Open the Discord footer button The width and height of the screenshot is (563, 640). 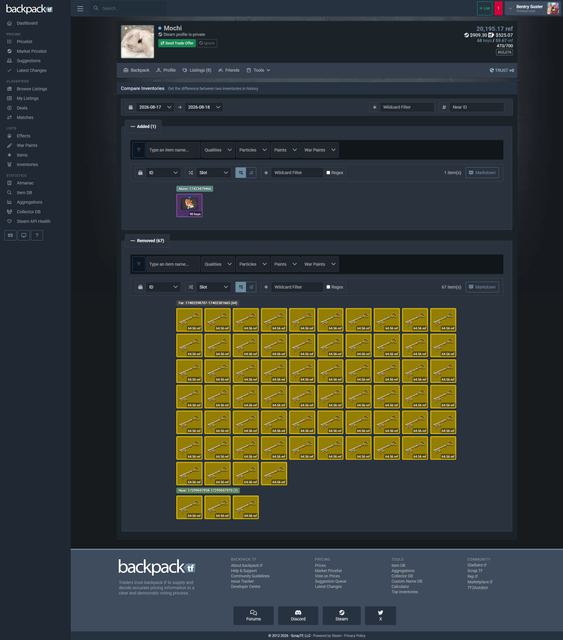click(x=298, y=616)
